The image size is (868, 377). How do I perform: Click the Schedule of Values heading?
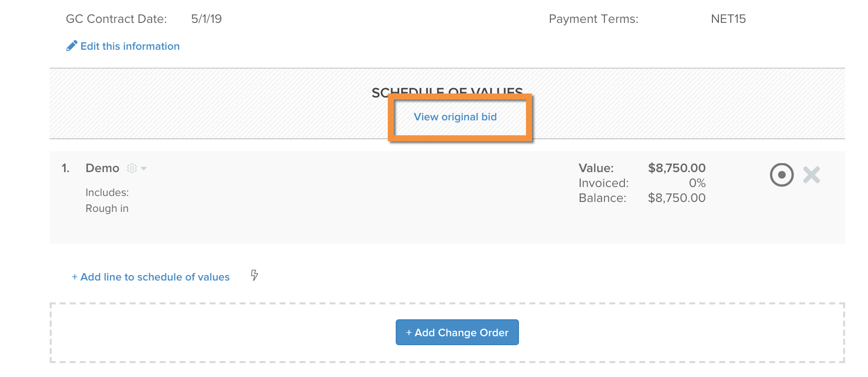point(447,92)
